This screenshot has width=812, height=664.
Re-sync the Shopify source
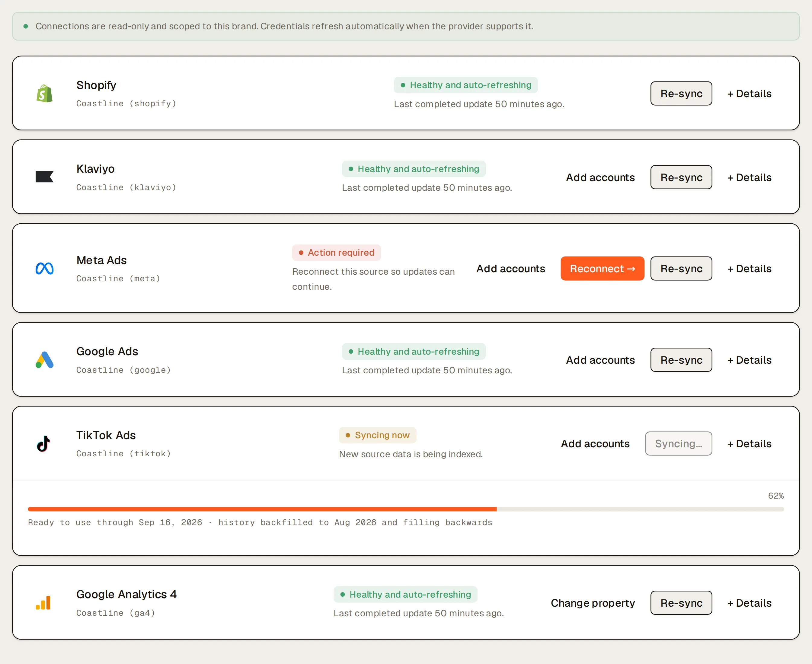coord(681,93)
